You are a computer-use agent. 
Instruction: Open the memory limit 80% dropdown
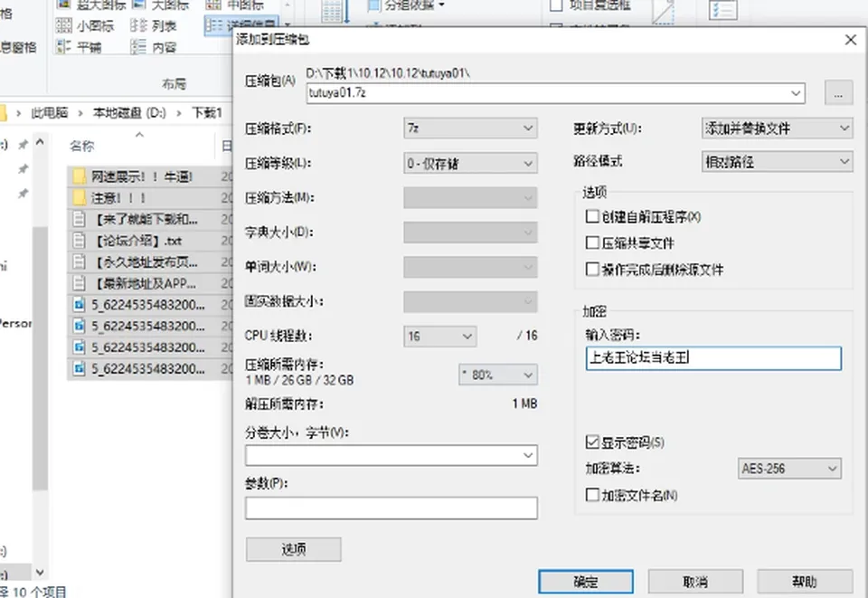point(497,375)
